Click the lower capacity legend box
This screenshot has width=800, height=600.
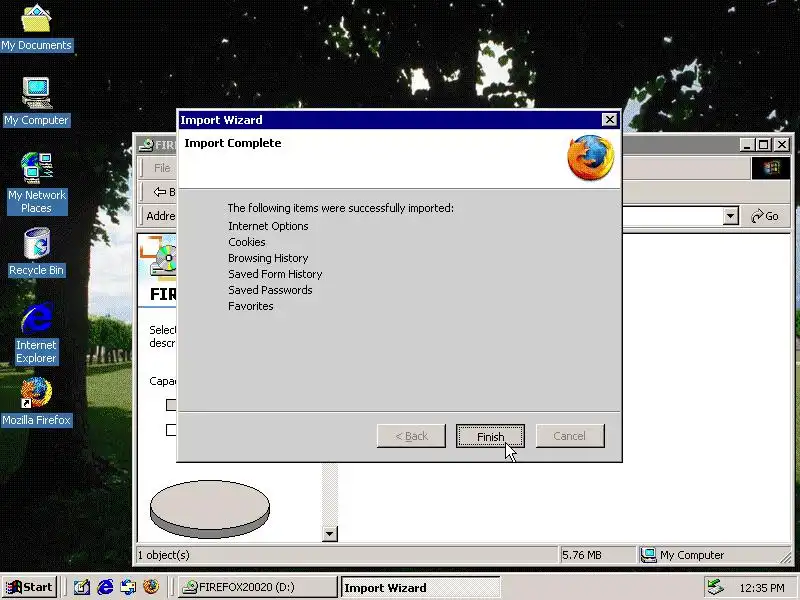click(x=171, y=430)
